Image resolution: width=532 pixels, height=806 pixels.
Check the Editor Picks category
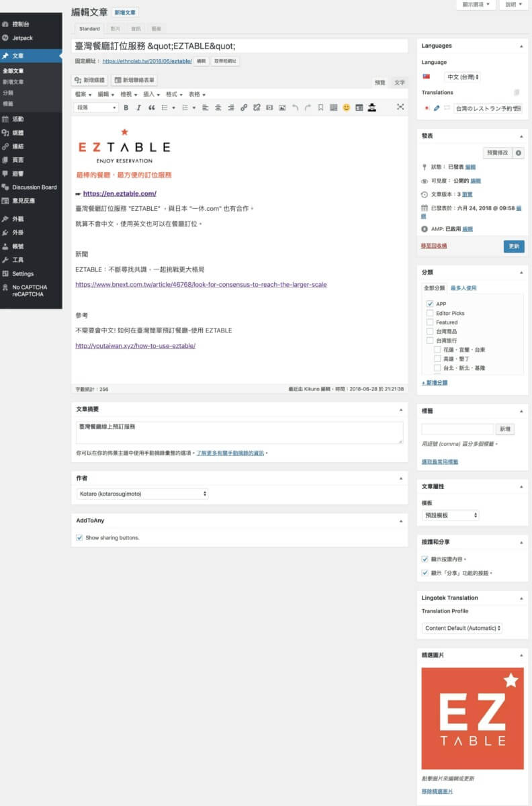coord(430,313)
